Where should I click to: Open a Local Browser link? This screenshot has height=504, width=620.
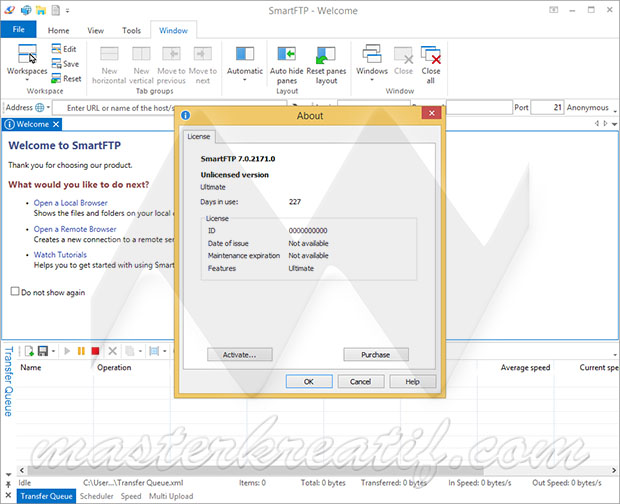click(70, 203)
